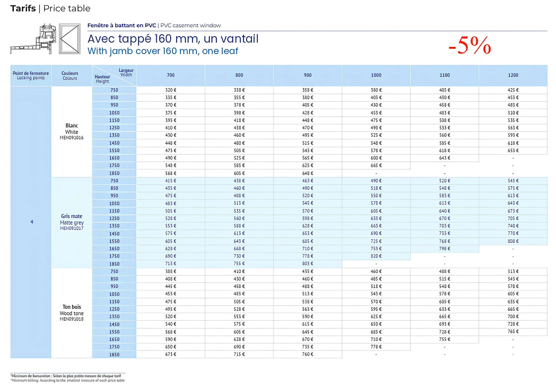The width and height of the screenshot is (556, 392).
Task: Click the Largeur Width column header
Action: (x=126, y=72)
